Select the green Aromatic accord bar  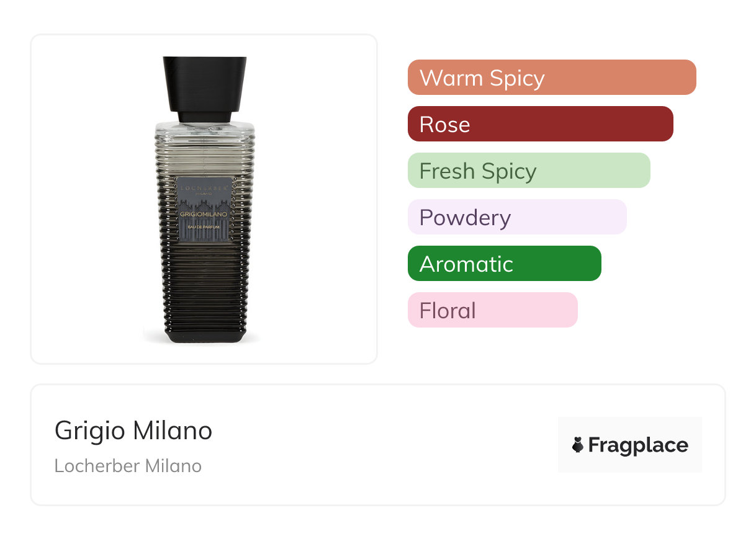pos(504,264)
